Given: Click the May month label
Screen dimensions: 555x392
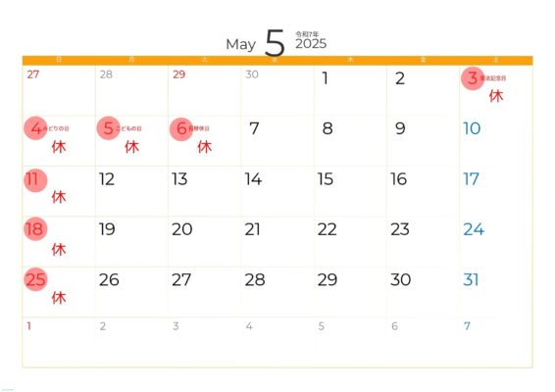Looking at the screenshot, I should point(240,44).
